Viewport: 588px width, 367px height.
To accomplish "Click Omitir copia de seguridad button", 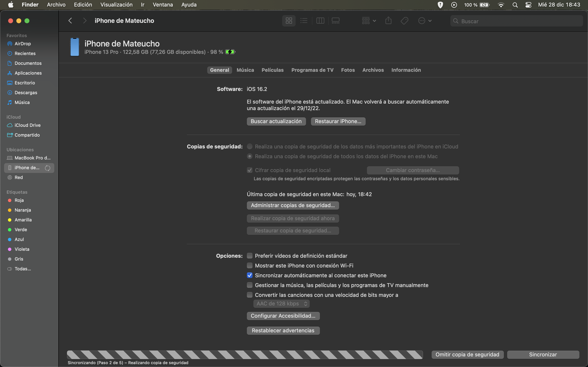I will click(x=467, y=355).
